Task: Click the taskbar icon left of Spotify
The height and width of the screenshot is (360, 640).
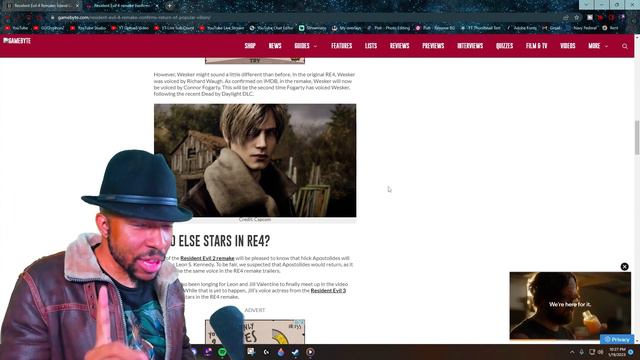Action: (x=208, y=352)
